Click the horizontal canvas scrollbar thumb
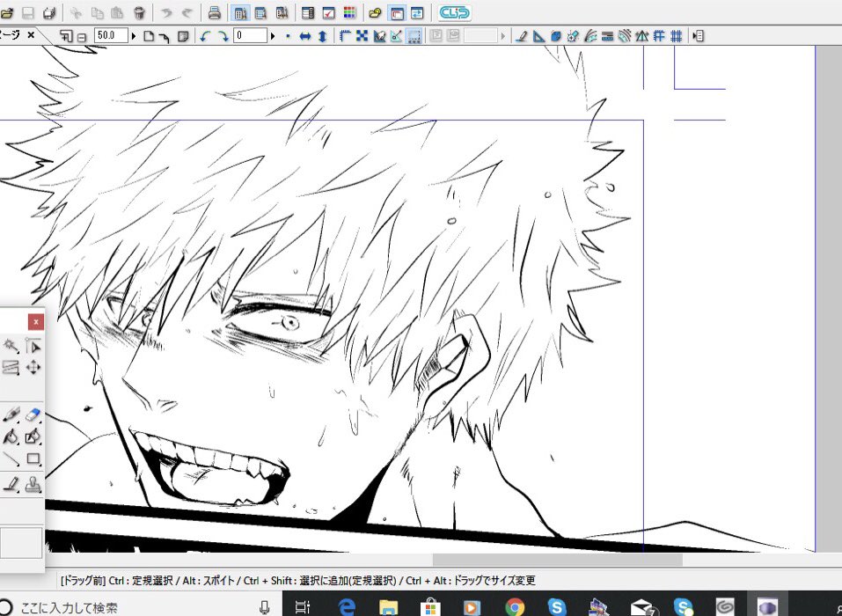Image resolution: width=842 pixels, height=616 pixels. pos(558,560)
